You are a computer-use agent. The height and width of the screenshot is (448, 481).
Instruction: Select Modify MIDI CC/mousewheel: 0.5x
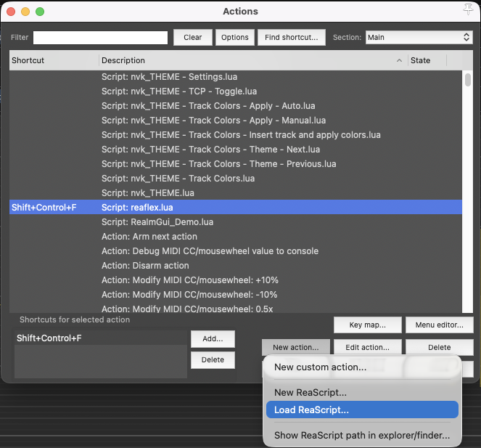click(236, 309)
